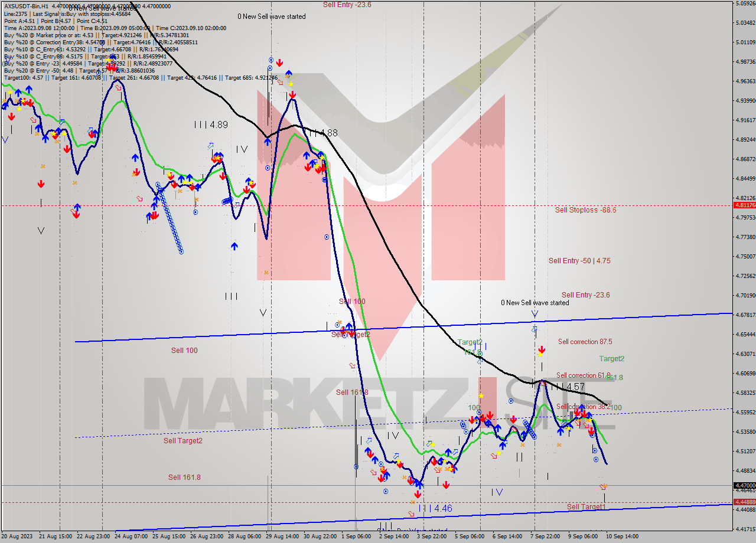
Task: Click the blue chevron below right 'New Sell wave started'
Action: pyautogui.click(x=535, y=314)
